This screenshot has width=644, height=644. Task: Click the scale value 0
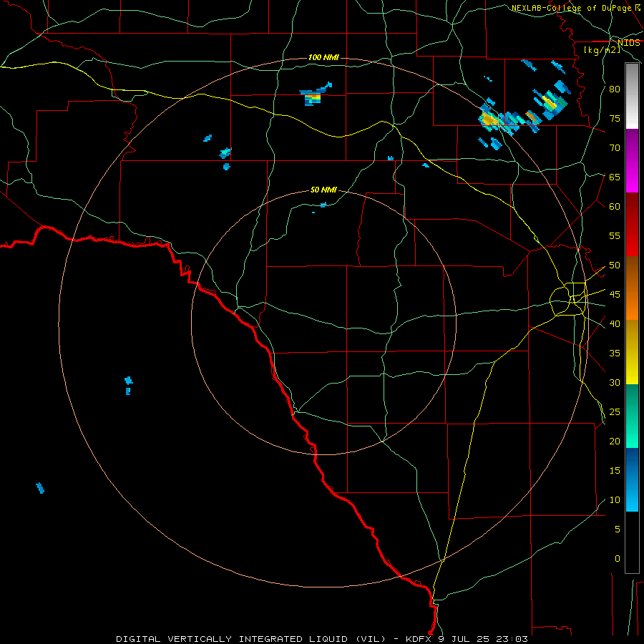click(618, 559)
